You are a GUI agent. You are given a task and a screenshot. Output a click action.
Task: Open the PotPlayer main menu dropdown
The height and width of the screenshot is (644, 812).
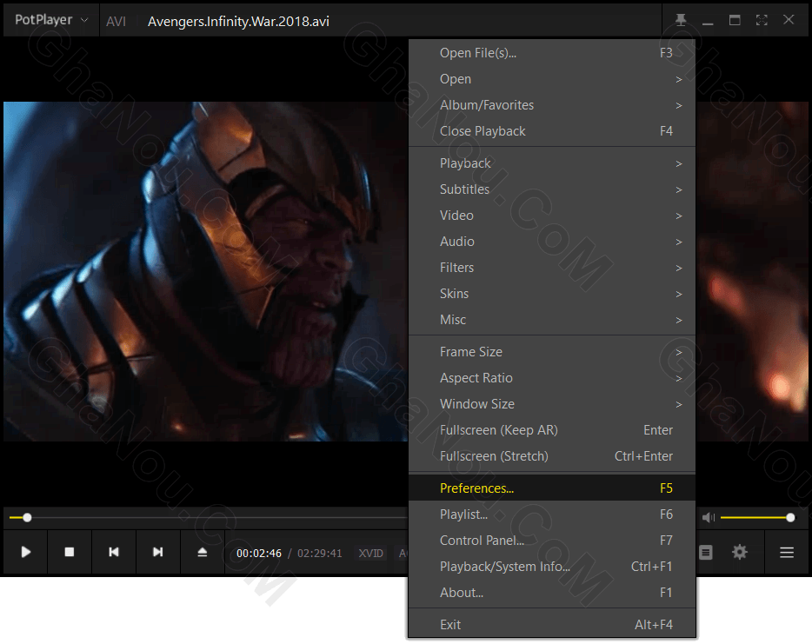click(51, 20)
